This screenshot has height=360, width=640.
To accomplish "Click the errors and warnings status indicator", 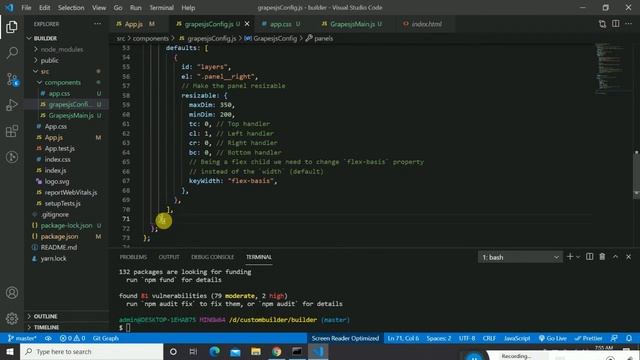I will tap(72, 338).
